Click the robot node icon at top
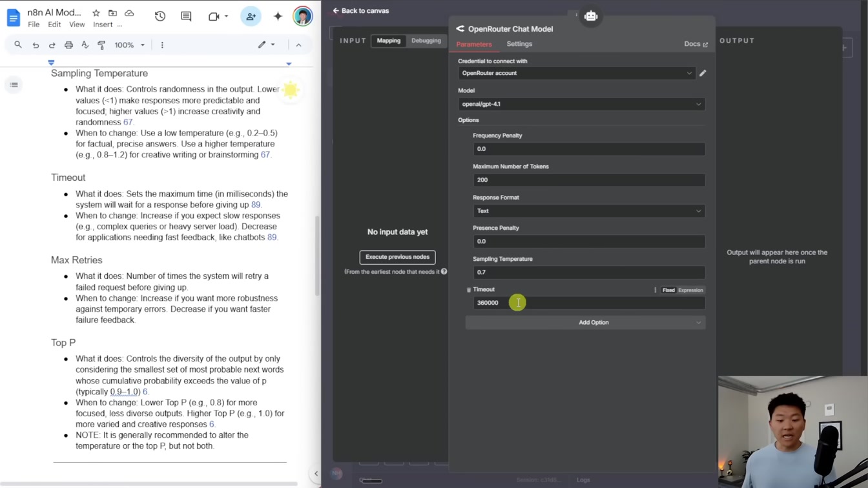The width and height of the screenshot is (868, 488). (591, 16)
